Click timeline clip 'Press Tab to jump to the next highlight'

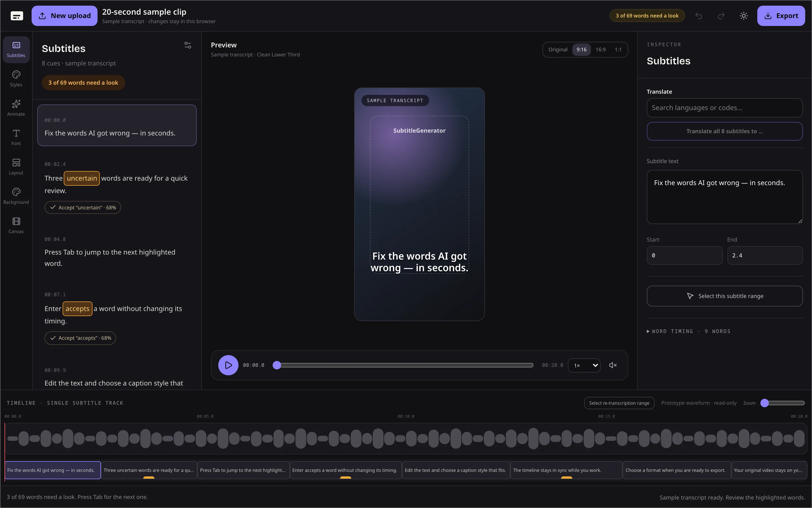coord(243,470)
